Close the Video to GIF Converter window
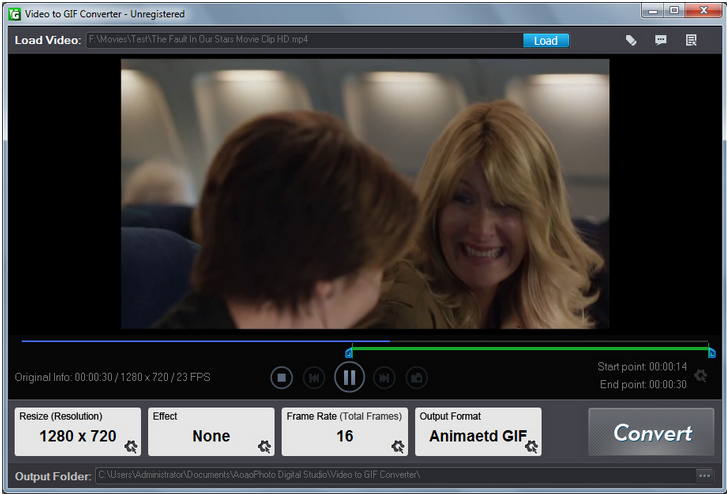Image resolution: width=727 pixels, height=494 pixels. (703, 11)
